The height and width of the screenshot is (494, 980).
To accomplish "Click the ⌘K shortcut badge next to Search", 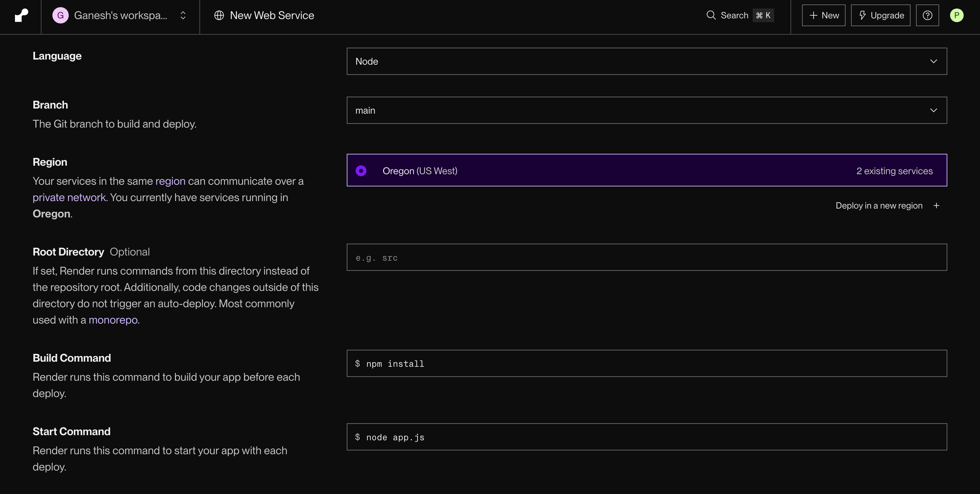I will pos(763,16).
